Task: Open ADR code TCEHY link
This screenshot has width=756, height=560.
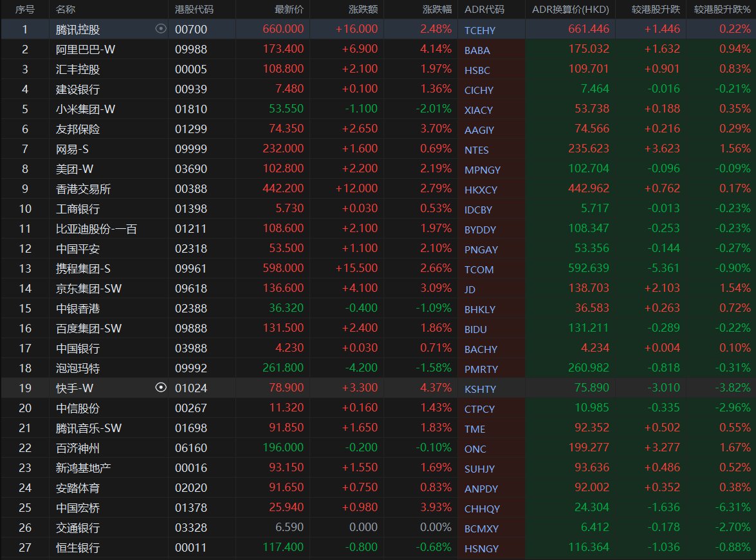Action: [480, 30]
